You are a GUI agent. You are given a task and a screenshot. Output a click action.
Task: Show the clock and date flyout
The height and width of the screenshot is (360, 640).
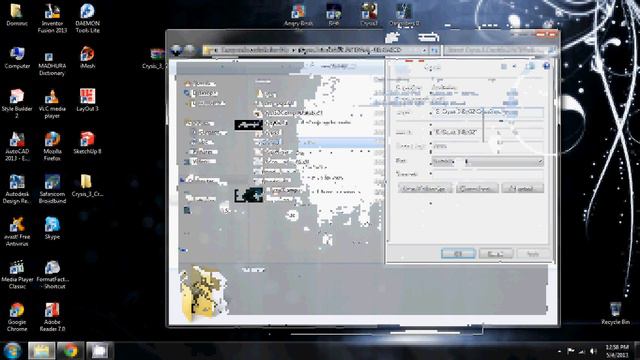[617, 351]
